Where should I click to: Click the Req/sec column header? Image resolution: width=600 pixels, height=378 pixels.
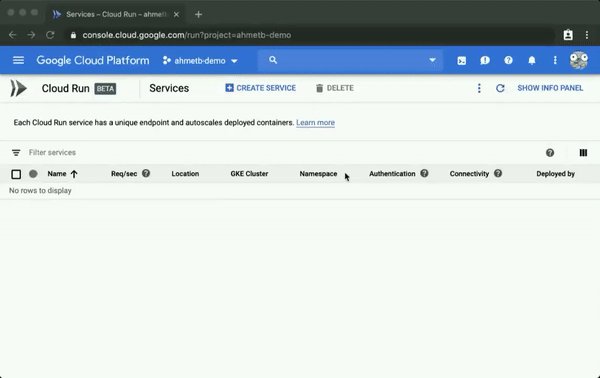click(x=124, y=174)
